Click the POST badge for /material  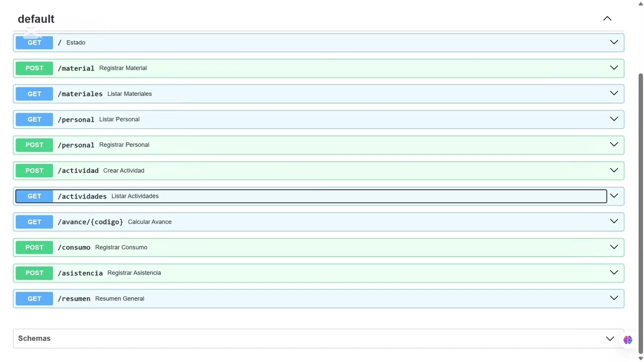(34, 68)
